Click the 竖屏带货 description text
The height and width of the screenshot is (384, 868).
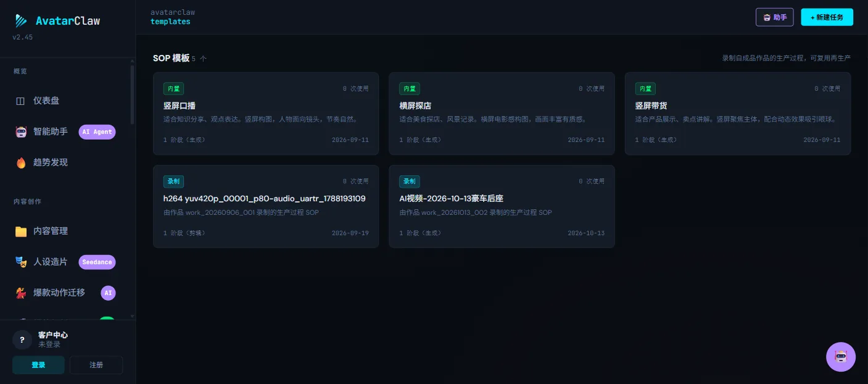point(735,119)
